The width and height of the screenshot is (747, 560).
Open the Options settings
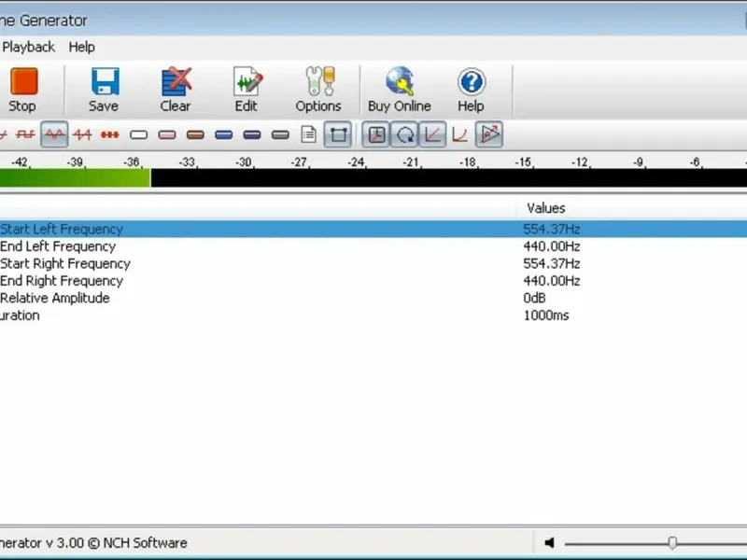[x=318, y=90]
